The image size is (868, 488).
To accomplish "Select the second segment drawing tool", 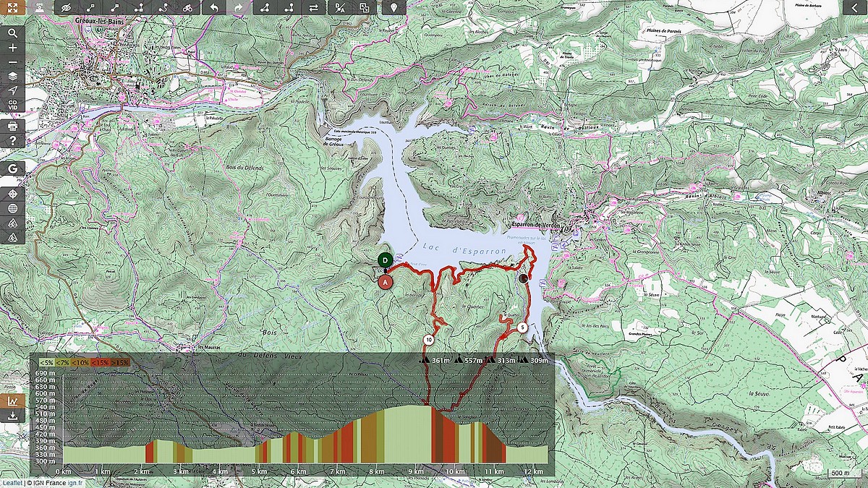I will point(115,8).
